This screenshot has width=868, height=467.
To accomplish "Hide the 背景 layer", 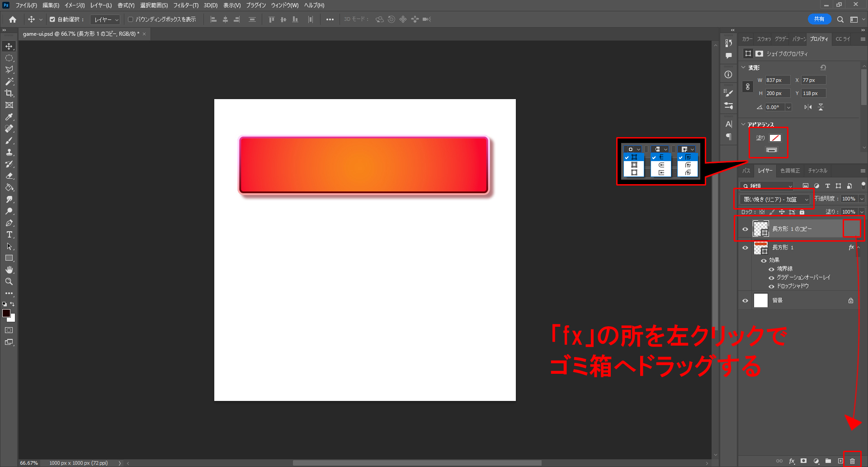I will [745, 300].
